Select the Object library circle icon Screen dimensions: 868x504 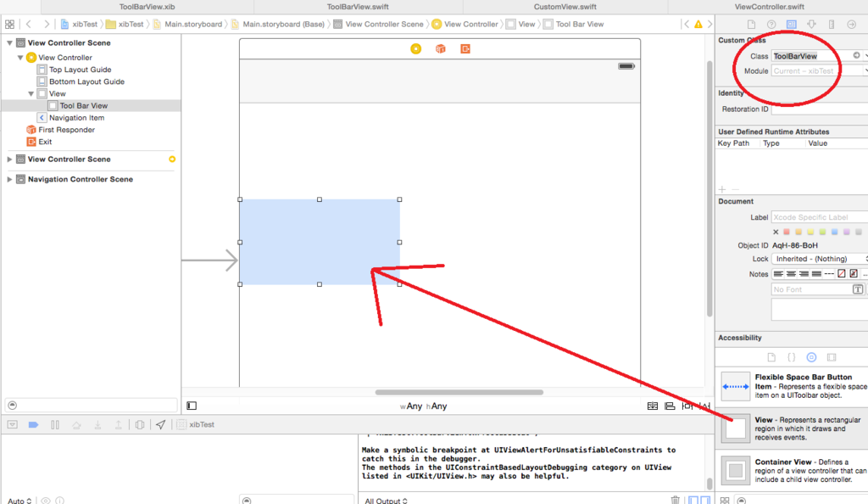point(811,357)
